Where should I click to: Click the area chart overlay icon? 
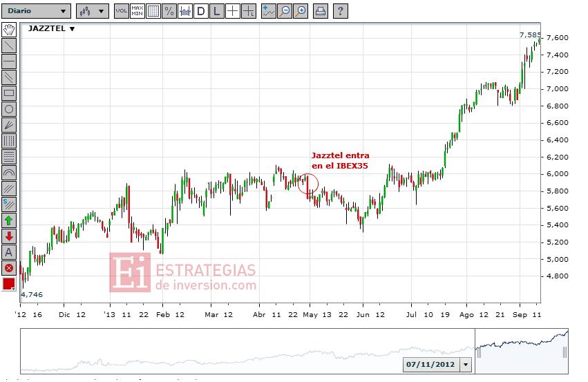(x=185, y=11)
